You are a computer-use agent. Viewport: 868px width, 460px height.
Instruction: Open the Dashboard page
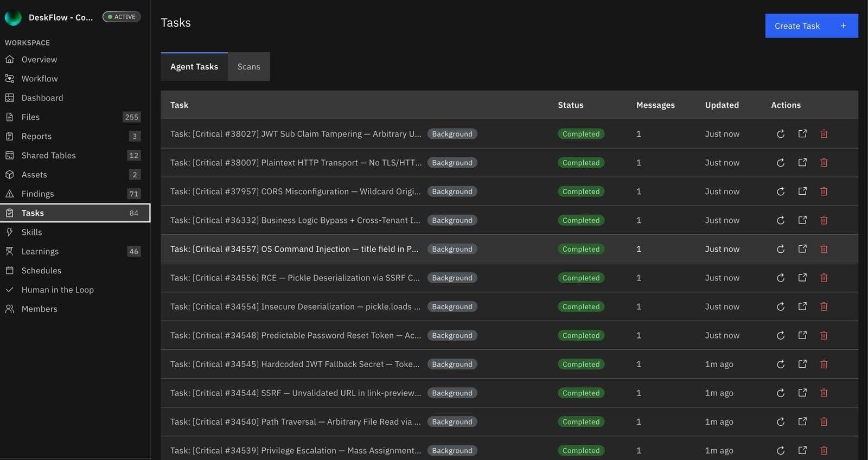75,98
